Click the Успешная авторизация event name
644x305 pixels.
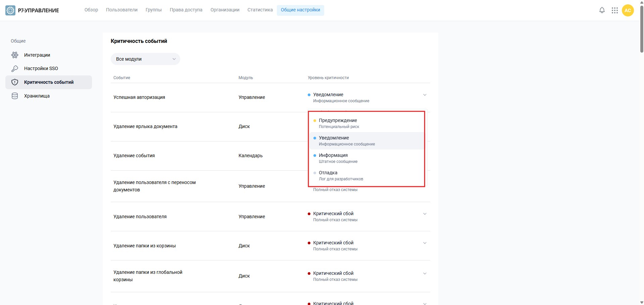[139, 97]
